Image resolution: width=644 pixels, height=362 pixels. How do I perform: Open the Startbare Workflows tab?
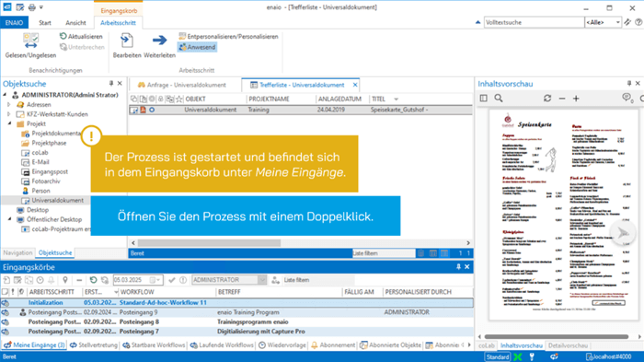tap(154, 345)
